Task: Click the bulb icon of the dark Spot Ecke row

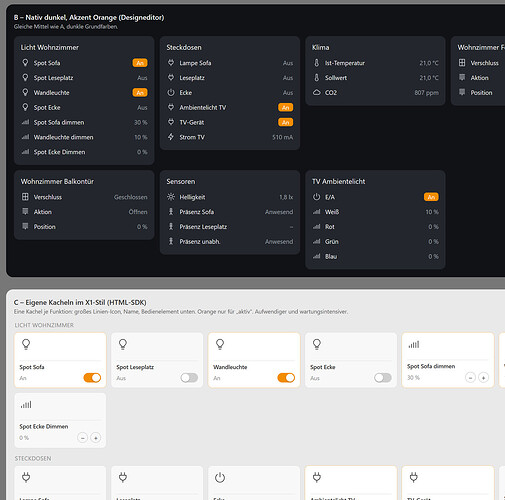Action: coord(25,107)
